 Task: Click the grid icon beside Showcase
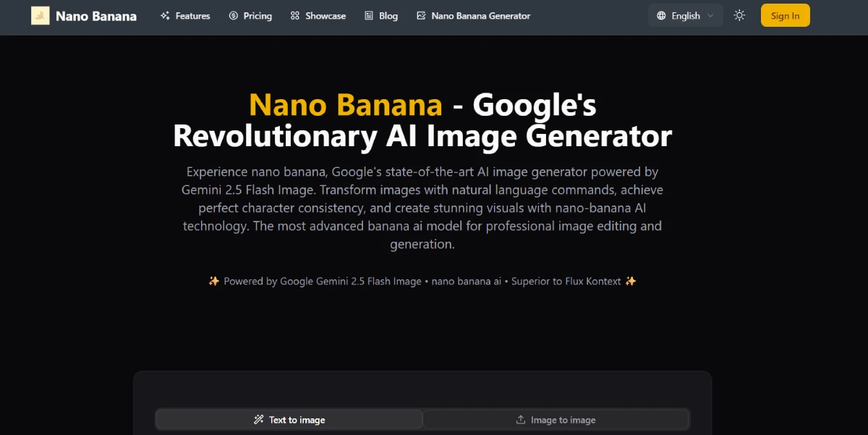(294, 15)
